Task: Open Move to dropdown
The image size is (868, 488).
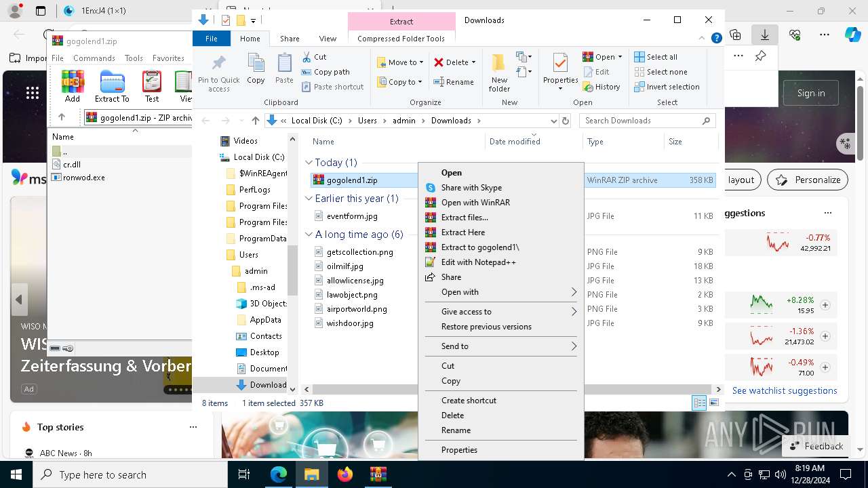Action: [400, 62]
